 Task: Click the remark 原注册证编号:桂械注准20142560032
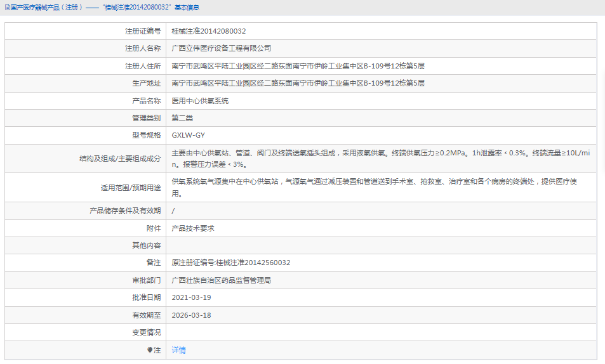coord(230,263)
